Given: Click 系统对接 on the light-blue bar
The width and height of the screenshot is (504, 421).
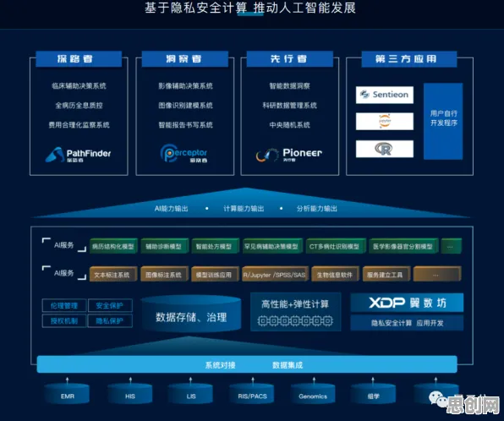Looking at the screenshot, I should [x=220, y=365].
